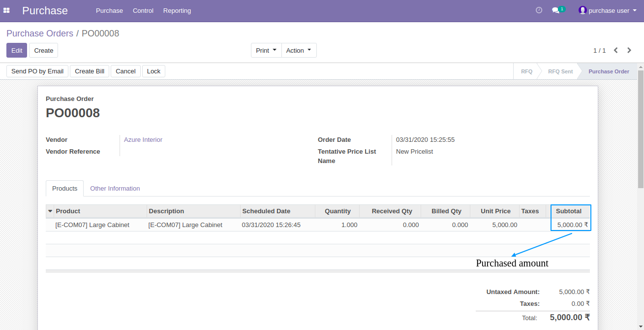Image resolution: width=644 pixels, height=330 pixels.
Task: Open the Action dropdown
Action: coord(299,50)
